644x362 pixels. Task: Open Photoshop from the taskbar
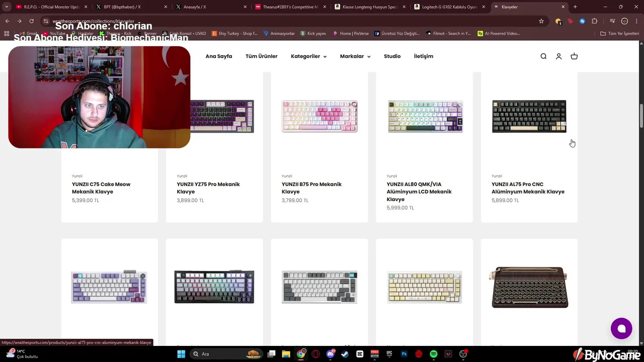pos(404,354)
